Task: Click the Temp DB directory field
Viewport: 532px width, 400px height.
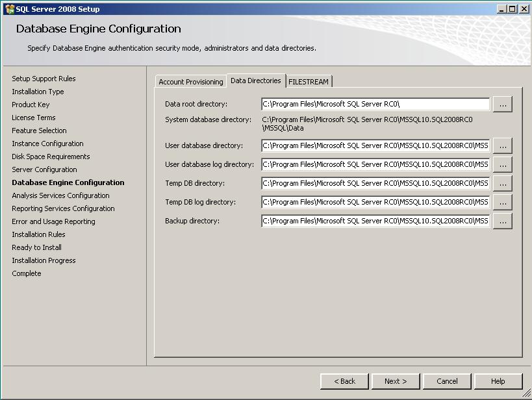Action: coord(375,183)
